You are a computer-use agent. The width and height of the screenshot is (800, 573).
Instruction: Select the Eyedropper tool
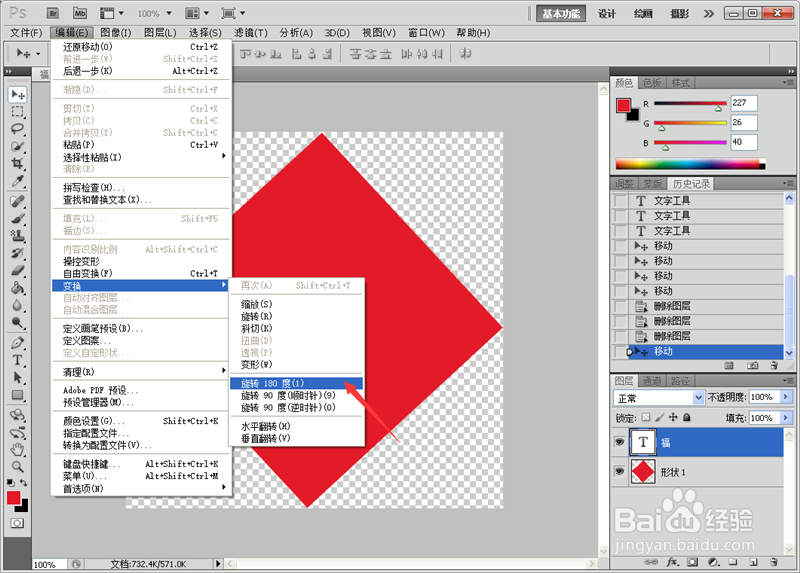coord(18,181)
